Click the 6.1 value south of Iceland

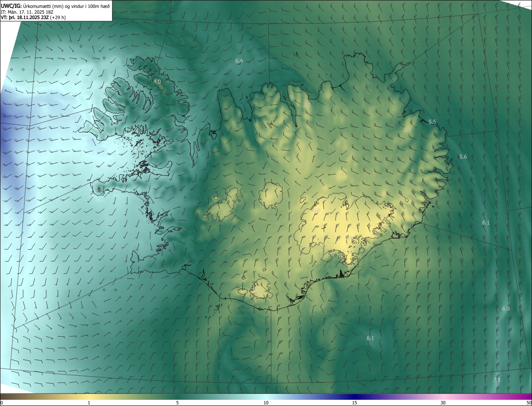(x=370, y=338)
